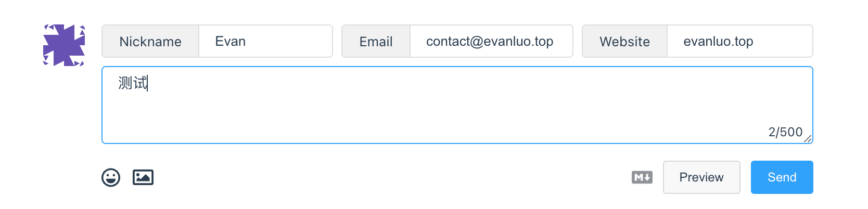Focus the Nickname field containing Evan
868x209 pixels.
[265, 42]
